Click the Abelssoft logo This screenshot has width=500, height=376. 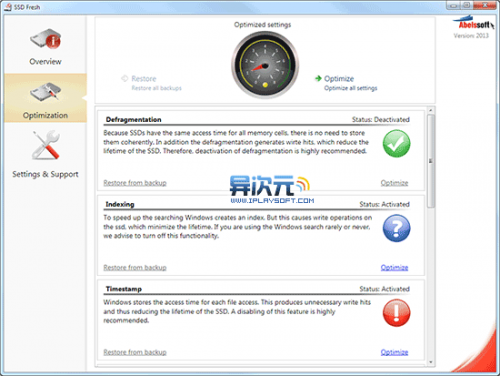(x=473, y=23)
